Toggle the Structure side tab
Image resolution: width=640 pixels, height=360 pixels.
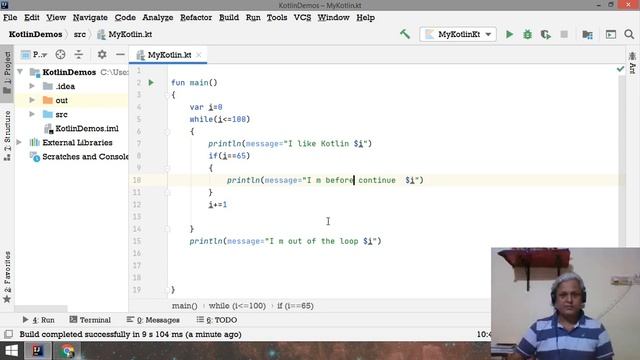point(7,136)
